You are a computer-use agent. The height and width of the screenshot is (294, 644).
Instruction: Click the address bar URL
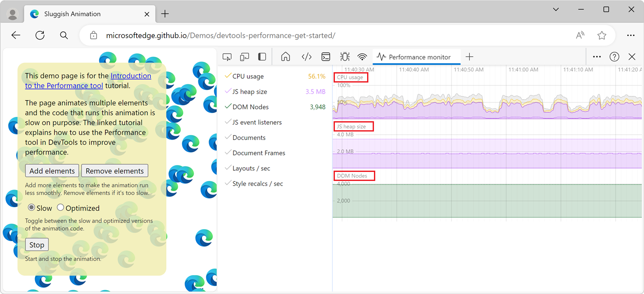click(x=221, y=35)
